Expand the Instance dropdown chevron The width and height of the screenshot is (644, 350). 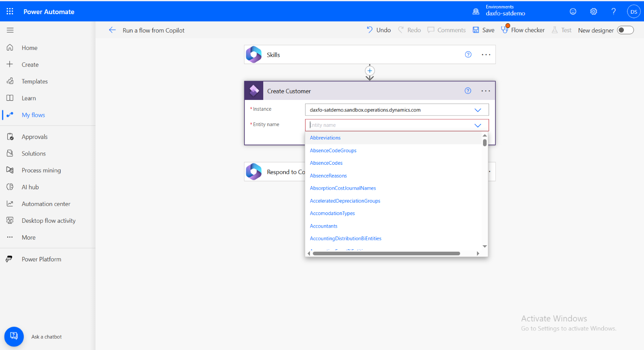(x=477, y=110)
